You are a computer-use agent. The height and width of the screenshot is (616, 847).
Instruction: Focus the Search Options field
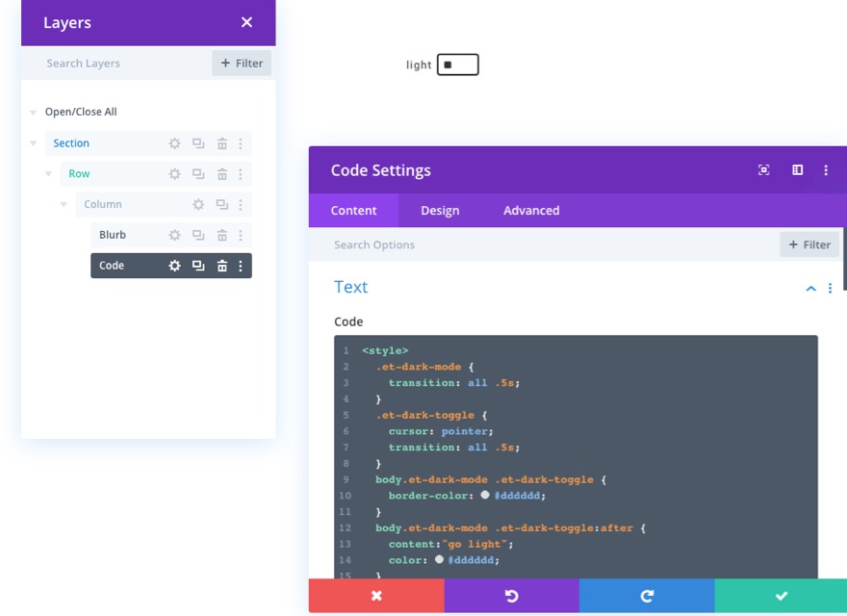[543, 244]
